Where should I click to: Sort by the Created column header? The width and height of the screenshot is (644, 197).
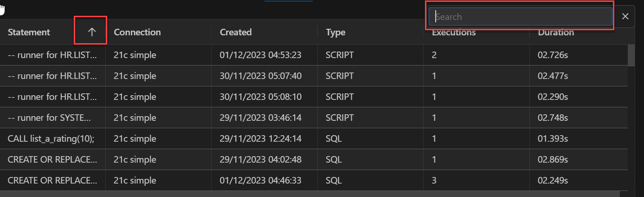pos(236,32)
